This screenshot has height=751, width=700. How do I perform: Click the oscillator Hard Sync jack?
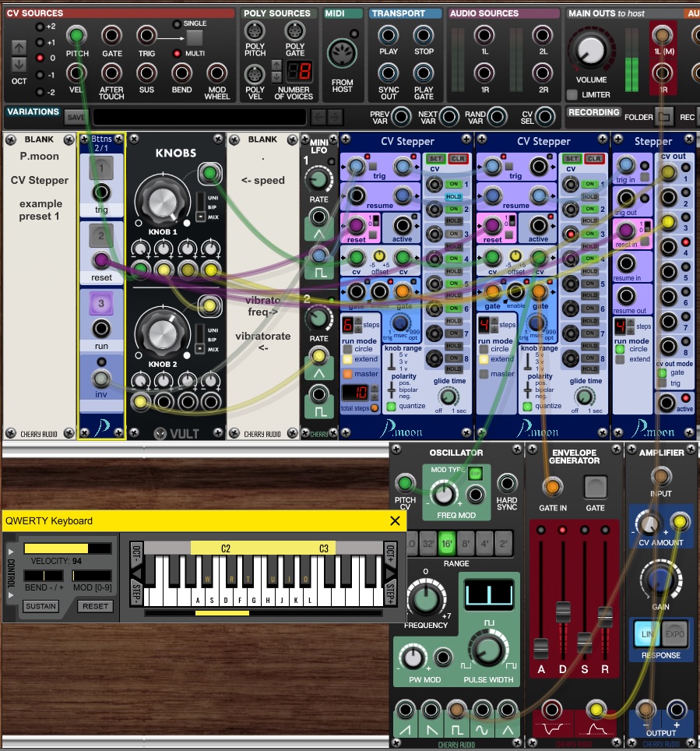pos(507,482)
